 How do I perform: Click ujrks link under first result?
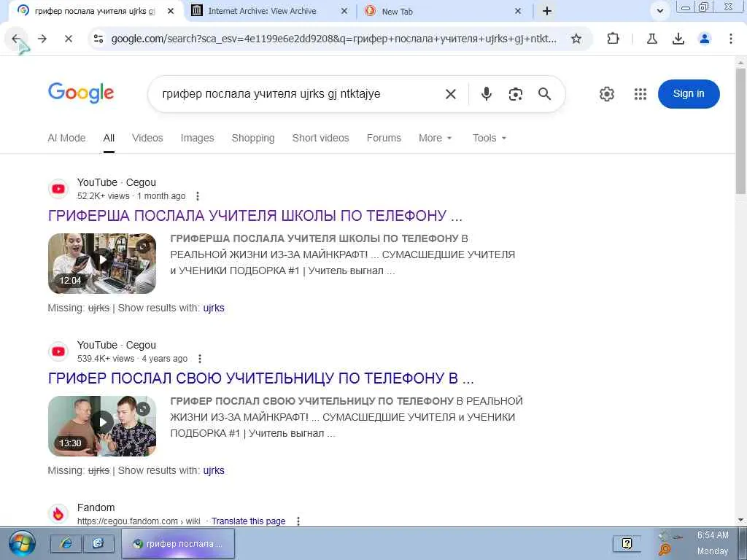tap(214, 308)
